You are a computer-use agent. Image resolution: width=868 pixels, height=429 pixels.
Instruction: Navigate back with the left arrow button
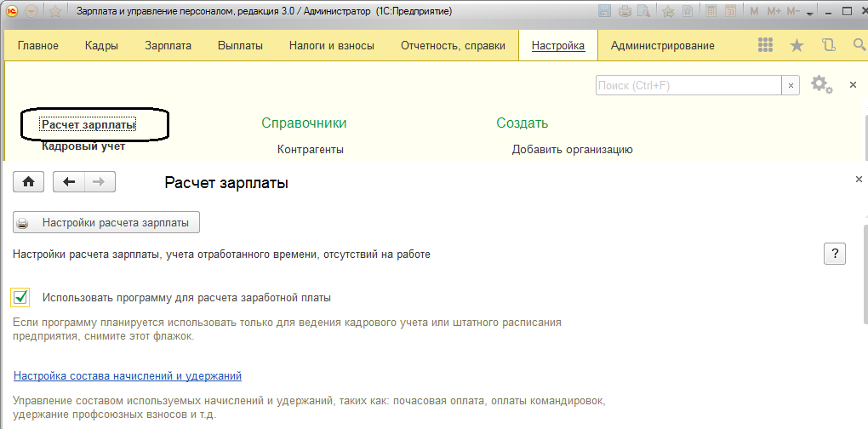coord(69,181)
